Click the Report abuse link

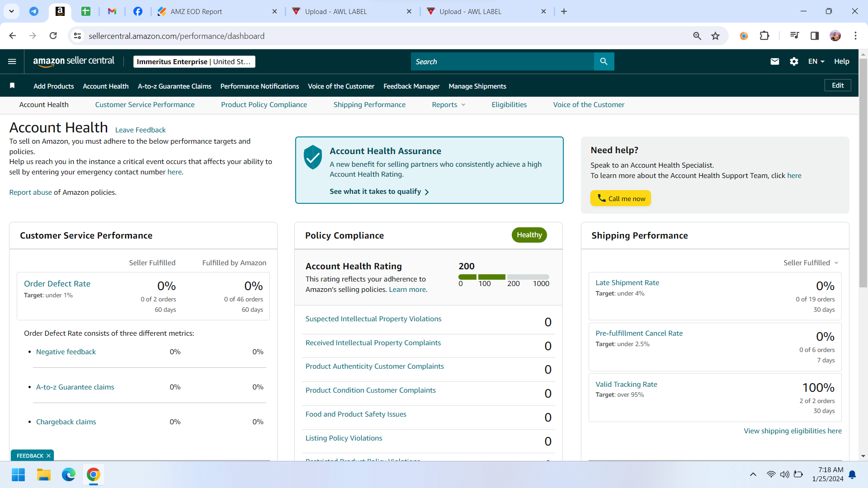[30, 192]
